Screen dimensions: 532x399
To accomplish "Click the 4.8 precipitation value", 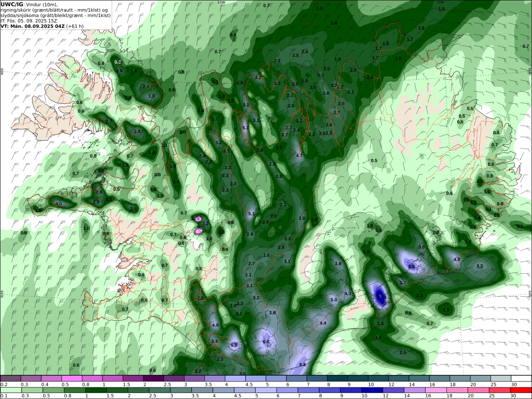I will (x=457, y=259).
